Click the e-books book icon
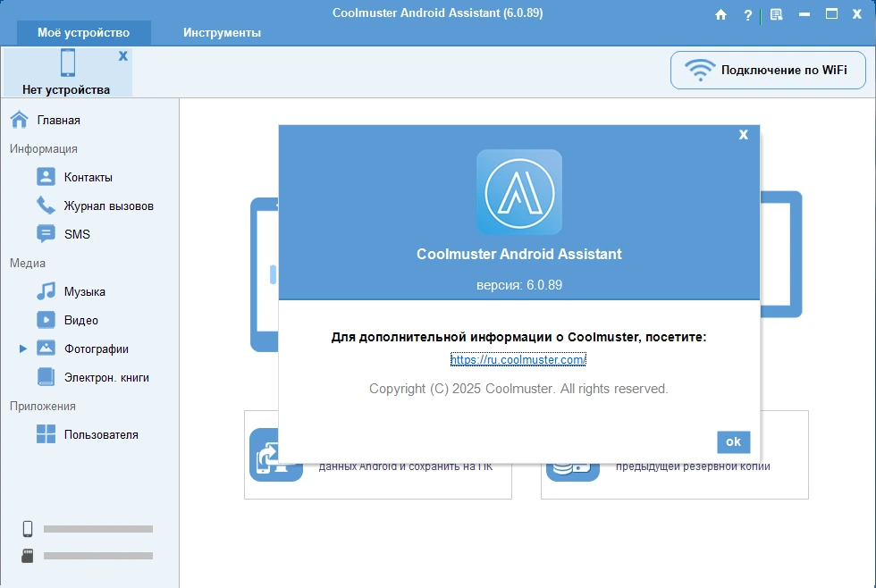Screen dimensions: 876x588 [x=46, y=377]
